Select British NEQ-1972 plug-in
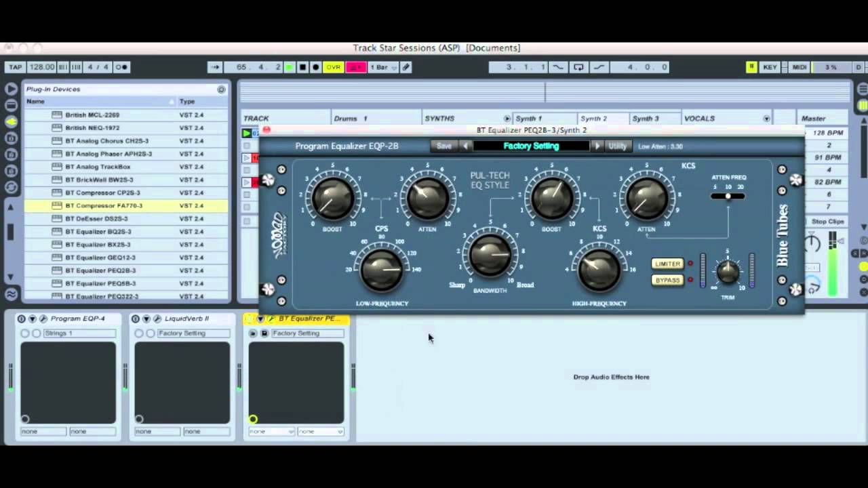Screen dimensions: 868x488 point(126,128)
